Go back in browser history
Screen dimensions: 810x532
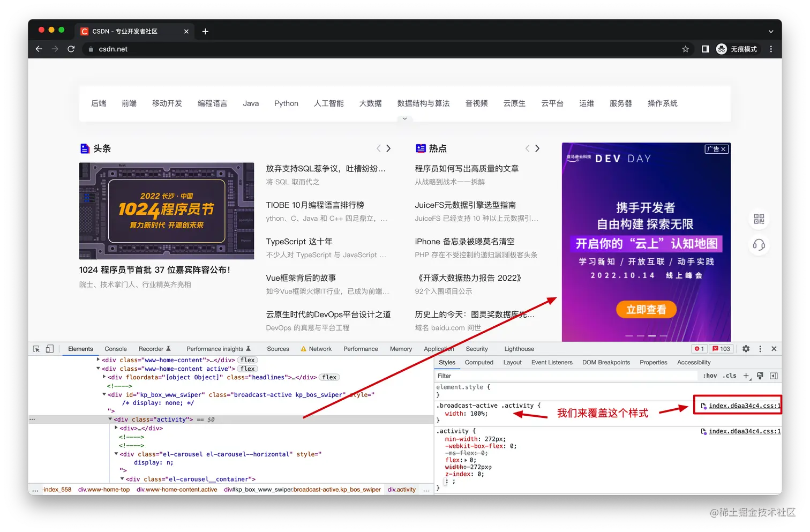pyautogui.click(x=39, y=49)
